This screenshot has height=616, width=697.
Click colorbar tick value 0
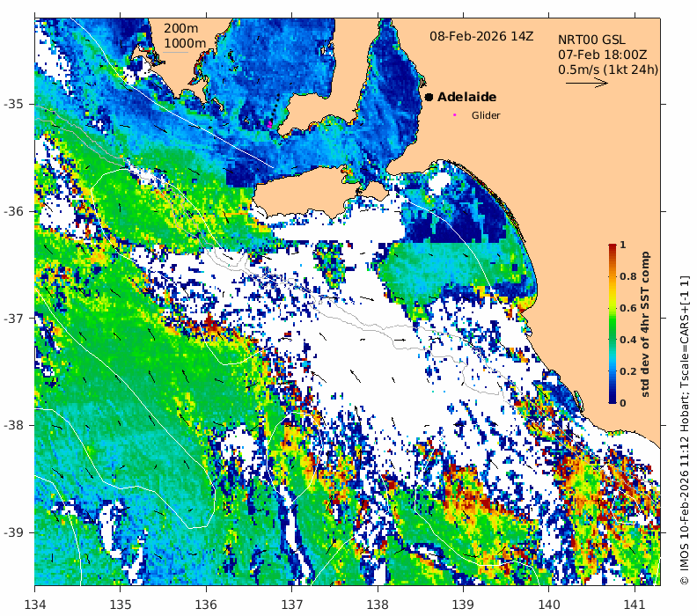point(622,403)
